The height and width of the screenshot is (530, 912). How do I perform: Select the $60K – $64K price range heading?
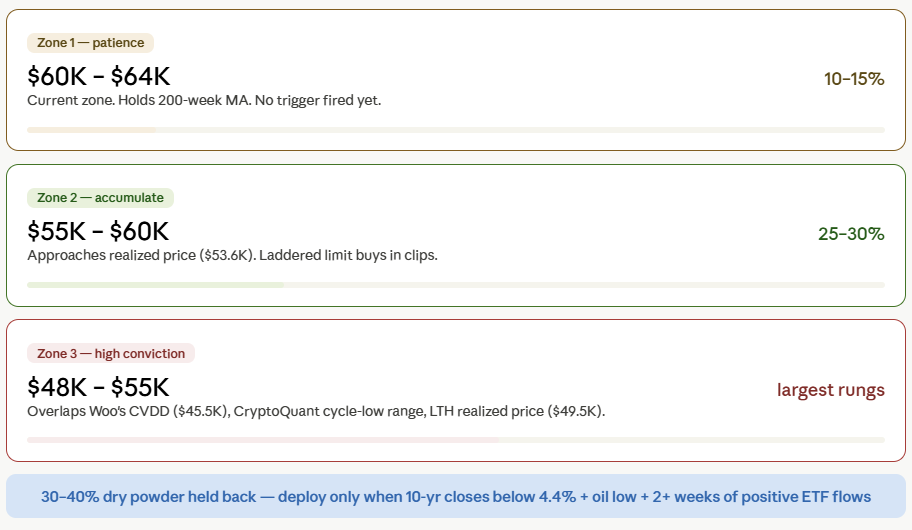click(99, 76)
